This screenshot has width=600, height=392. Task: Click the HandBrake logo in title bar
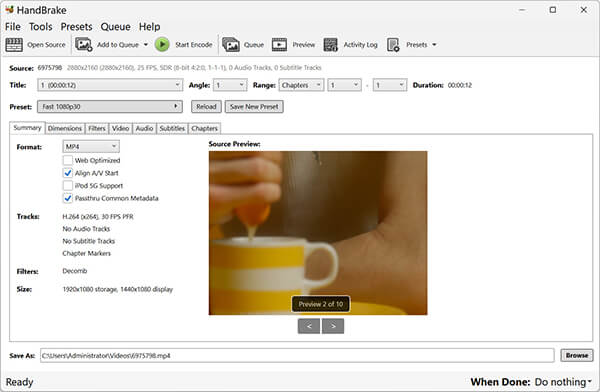pos(10,10)
